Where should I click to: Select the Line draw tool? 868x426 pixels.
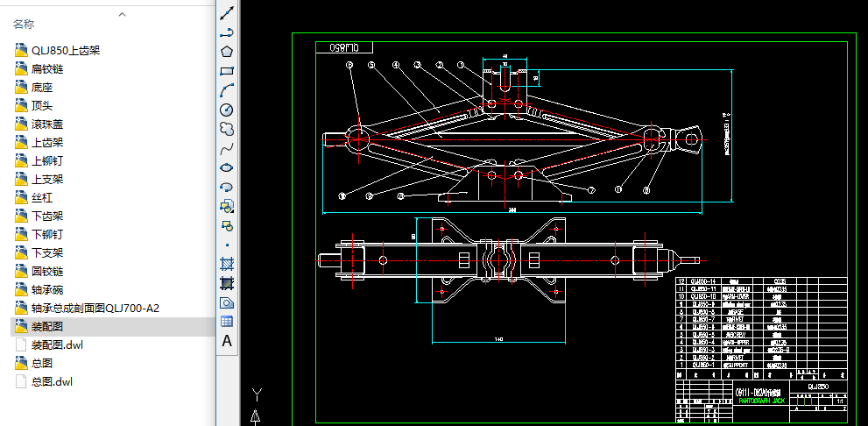pyautogui.click(x=227, y=13)
